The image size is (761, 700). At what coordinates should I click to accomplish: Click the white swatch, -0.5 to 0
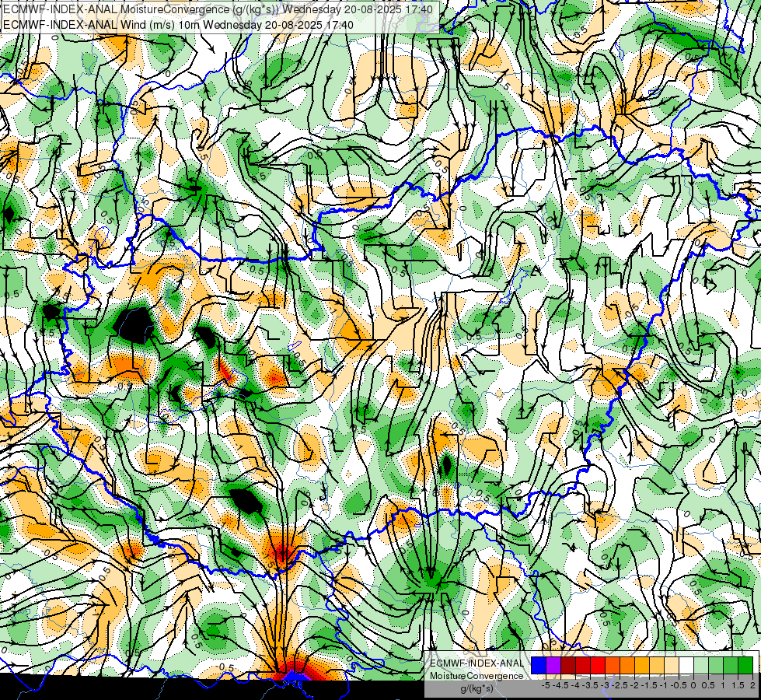[x=686, y=665]
